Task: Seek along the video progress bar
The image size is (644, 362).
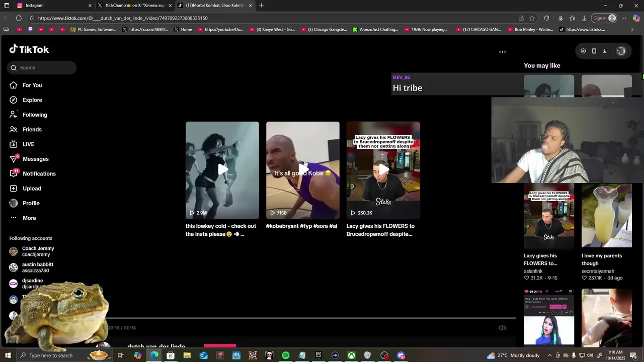Action: click(x=310, y=318)
